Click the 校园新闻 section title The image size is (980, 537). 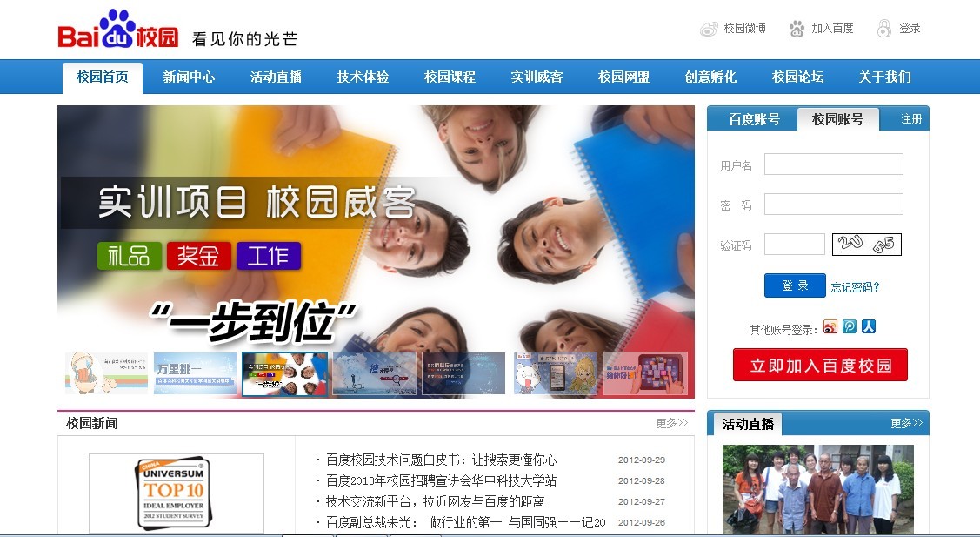pyautogui.click(x=92, y=424)
